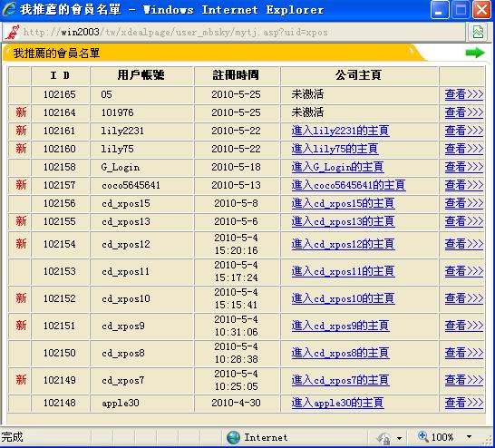This screenshot has width=495, height=448.
Task: Click the green arrow icon in header
Action: click(x=475, y=53)
